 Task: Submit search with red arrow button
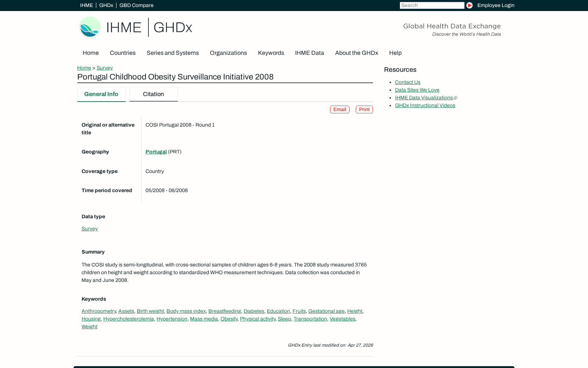coord(469,5)
